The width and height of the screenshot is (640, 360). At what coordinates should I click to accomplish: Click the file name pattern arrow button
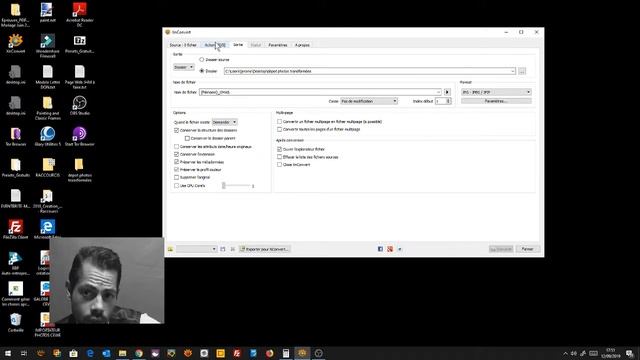(447, 92)
